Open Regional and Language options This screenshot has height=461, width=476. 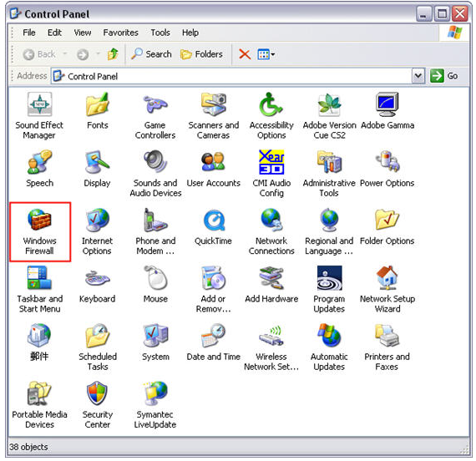click(329, 231)
